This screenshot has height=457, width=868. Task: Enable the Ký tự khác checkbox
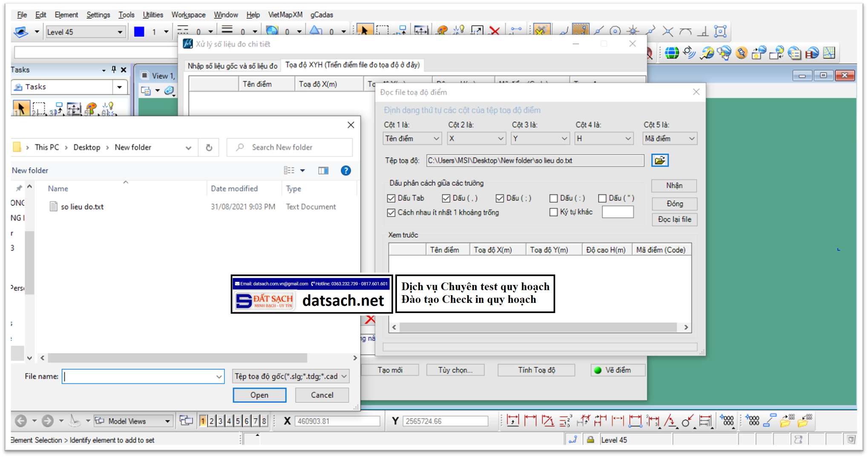coord(553,213)
